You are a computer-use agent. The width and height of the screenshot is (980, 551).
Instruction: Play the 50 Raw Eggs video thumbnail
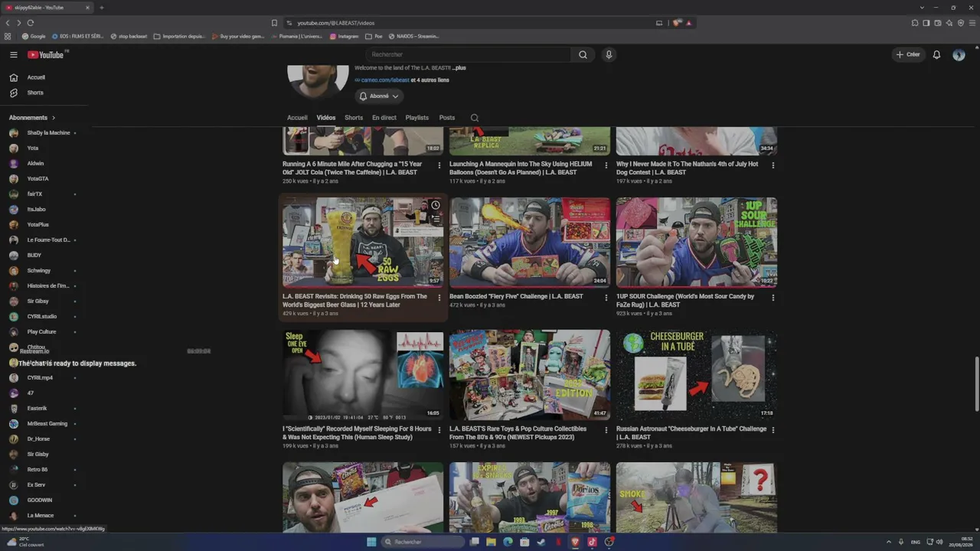363,243
